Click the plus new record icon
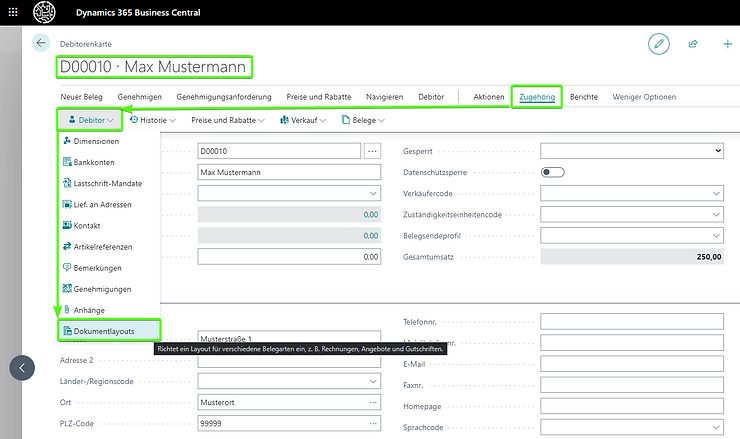Image resolution: width=740 pixels, height=439 pixels. tap(727, 43)
